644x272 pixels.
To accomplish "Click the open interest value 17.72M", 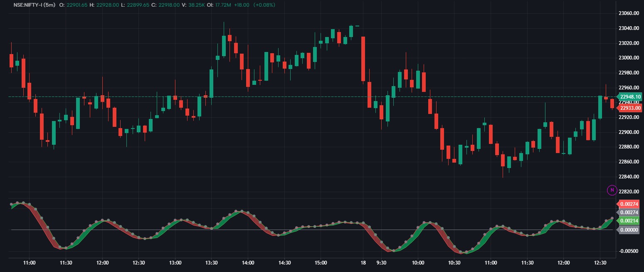I will coord(223,5).
